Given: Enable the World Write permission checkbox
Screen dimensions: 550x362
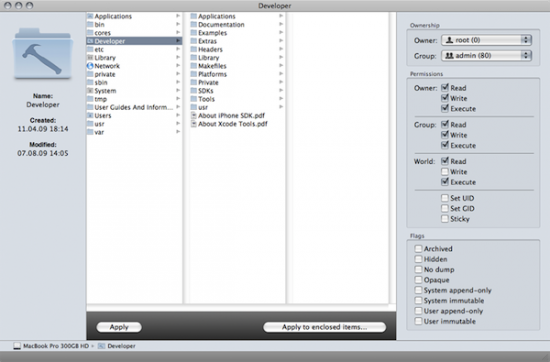Looking at the screenshot, I should click(445, 172).
